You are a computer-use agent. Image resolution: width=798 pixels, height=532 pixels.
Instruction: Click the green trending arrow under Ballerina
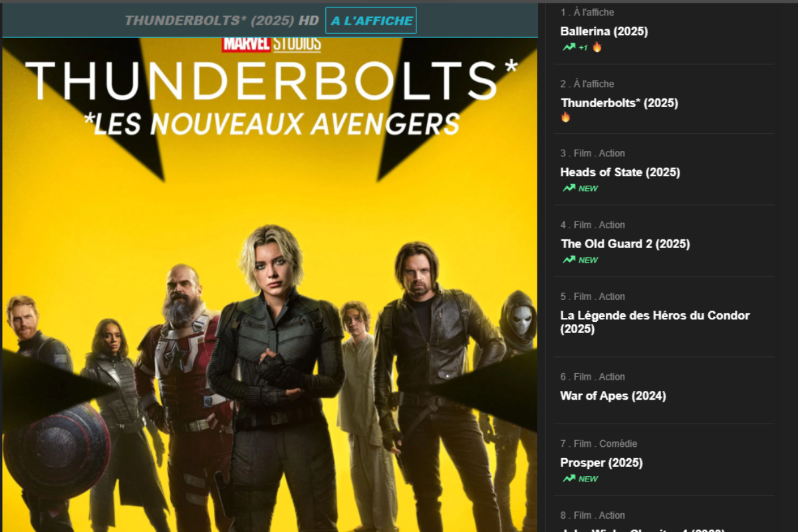click(569, 47)
